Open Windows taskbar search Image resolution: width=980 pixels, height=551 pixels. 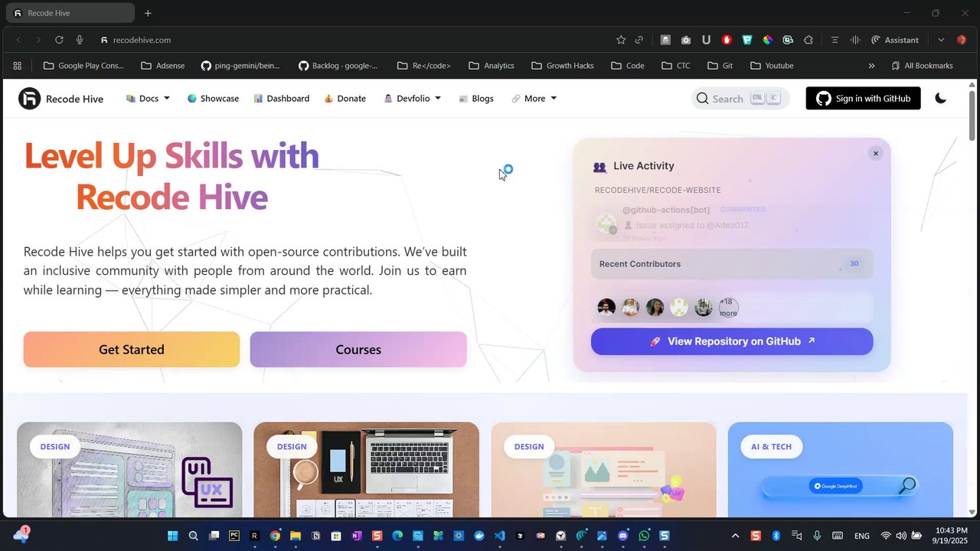[x=193, y=536]
